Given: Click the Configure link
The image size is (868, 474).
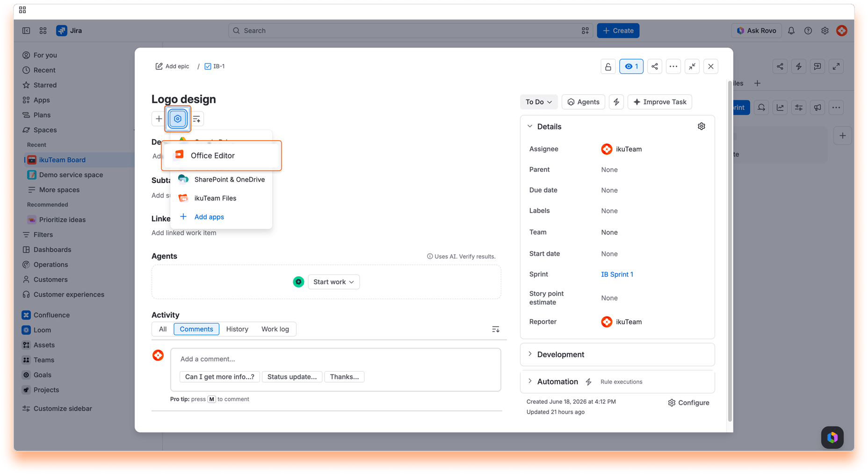Looking at the screenshot, I should tap(688, 402).
